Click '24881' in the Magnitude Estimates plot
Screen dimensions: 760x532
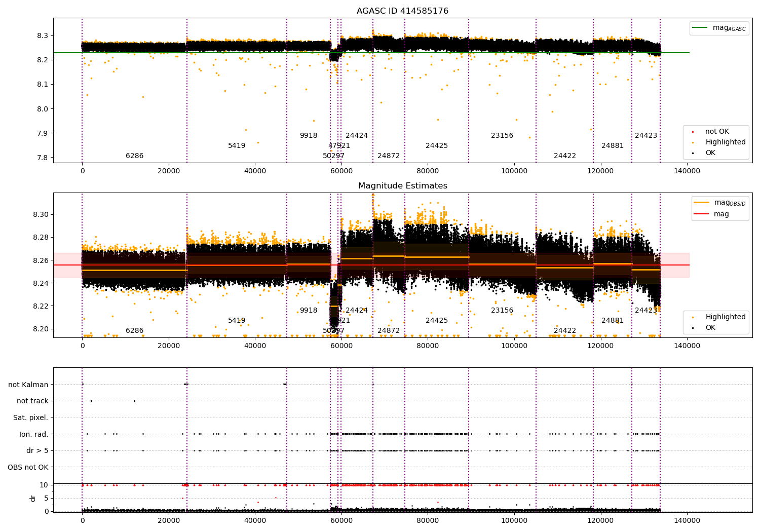click(x=613, y=321)
